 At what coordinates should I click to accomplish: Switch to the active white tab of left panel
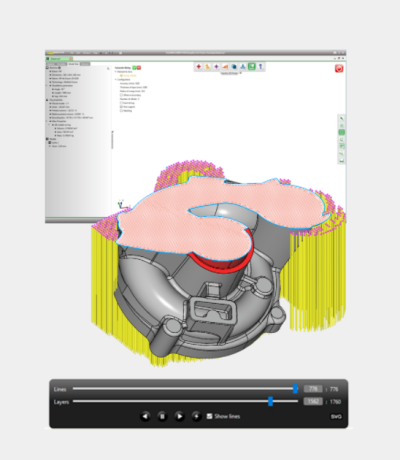pyautogui.click(x=73, y=64)
